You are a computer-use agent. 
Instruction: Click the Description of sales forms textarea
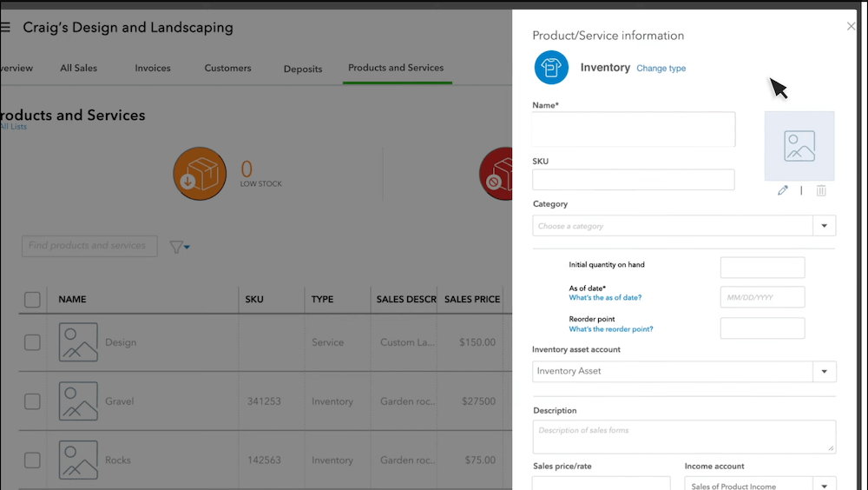click(684, 437)
